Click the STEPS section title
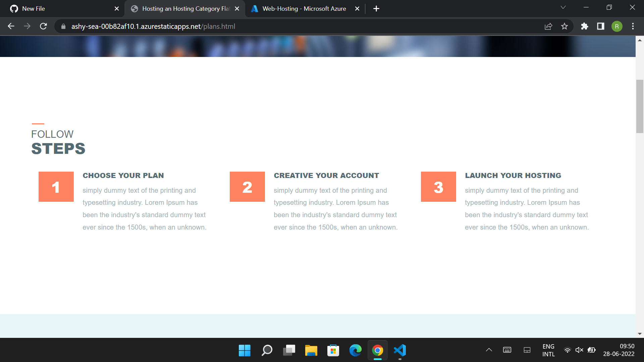This screenshot has height=362, width=644. point(58,149)
